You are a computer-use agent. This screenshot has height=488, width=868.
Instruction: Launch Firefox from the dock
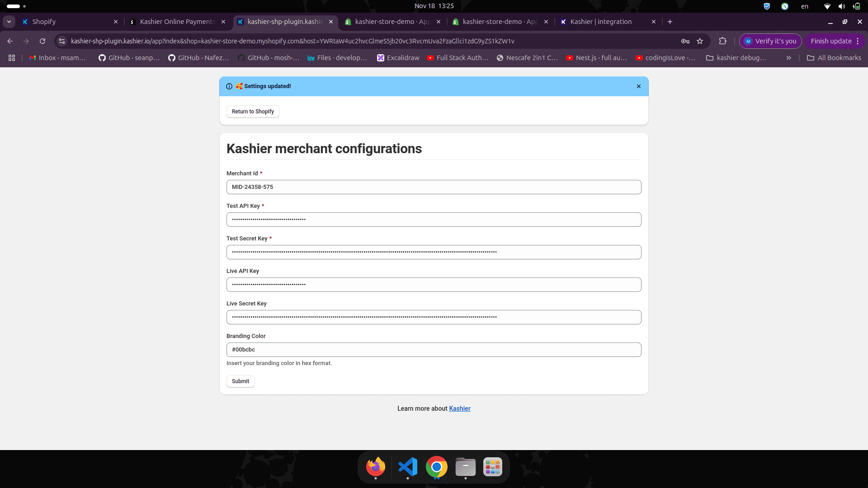click(x=376, y=467)
